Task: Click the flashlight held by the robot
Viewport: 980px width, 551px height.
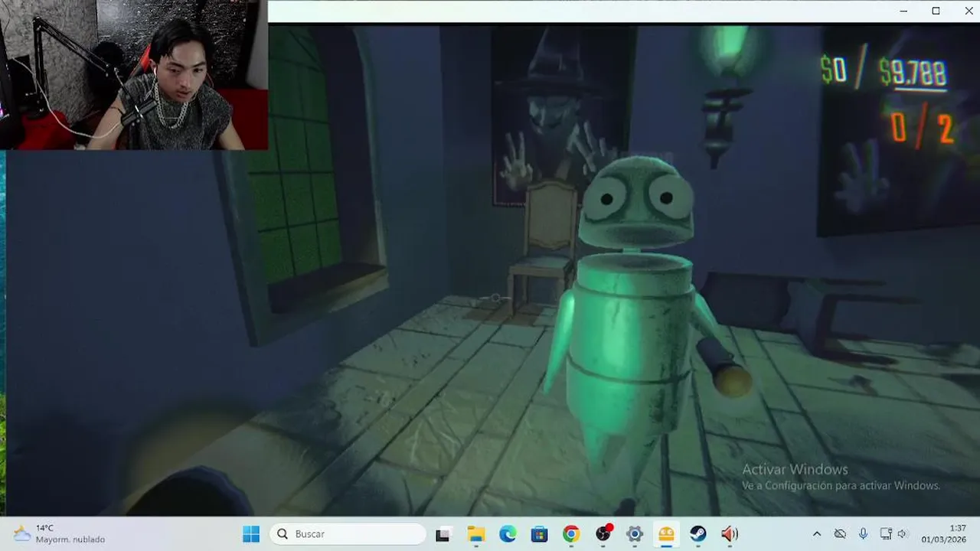Action: coord(723,367)
